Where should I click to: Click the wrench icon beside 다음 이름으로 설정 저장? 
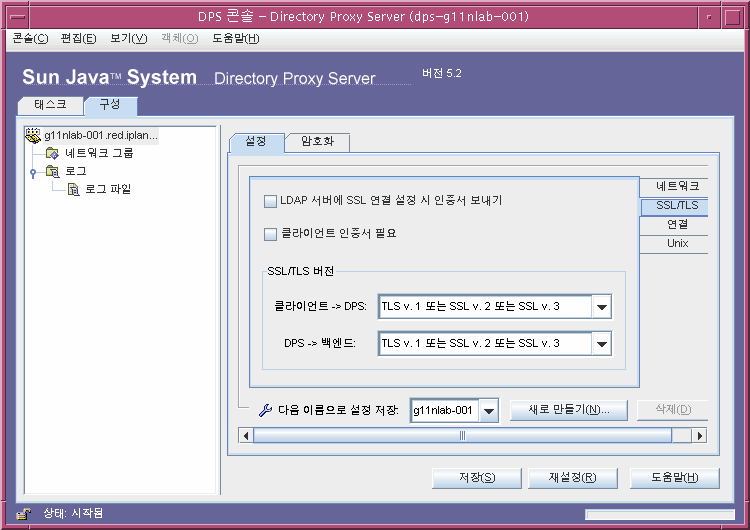coord(265,410)
